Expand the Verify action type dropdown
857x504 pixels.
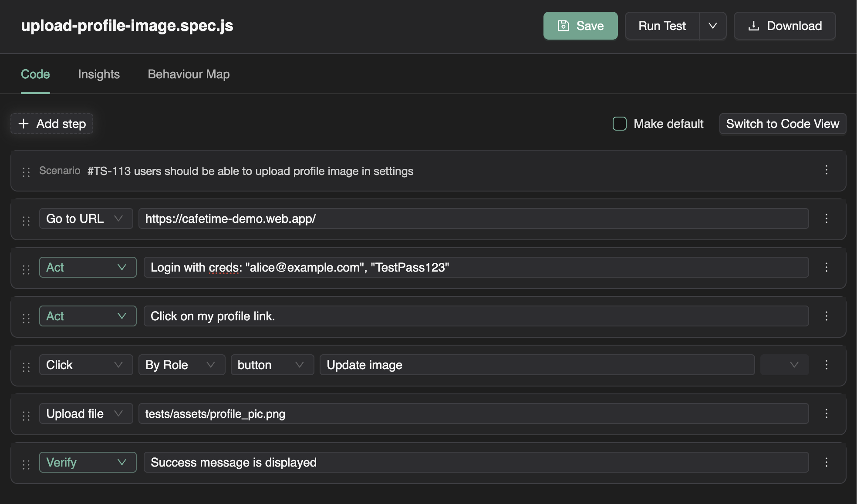pyautogui.click(x=122, y=462)
